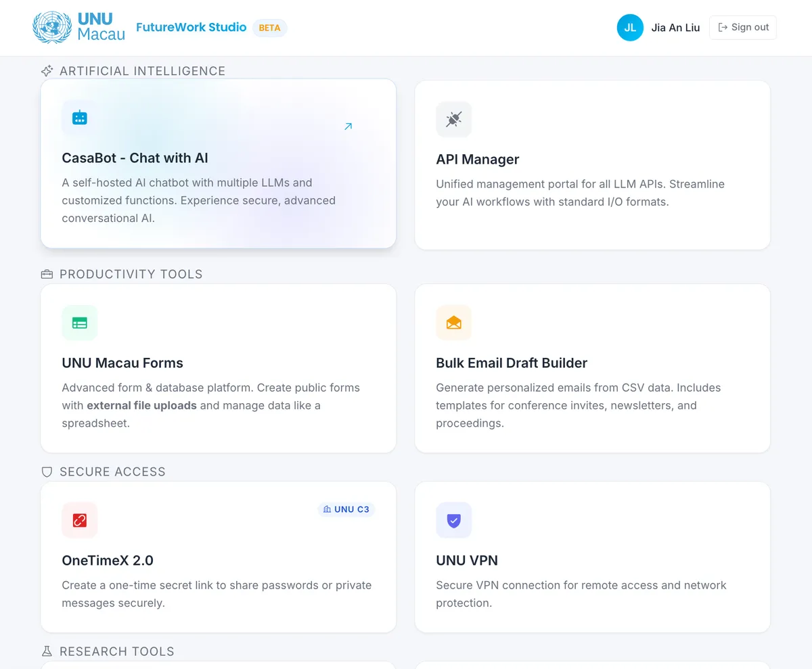Click the API Manager plug icon
The width and height of the screenshot is (812, 669).
tap(454, 120)
